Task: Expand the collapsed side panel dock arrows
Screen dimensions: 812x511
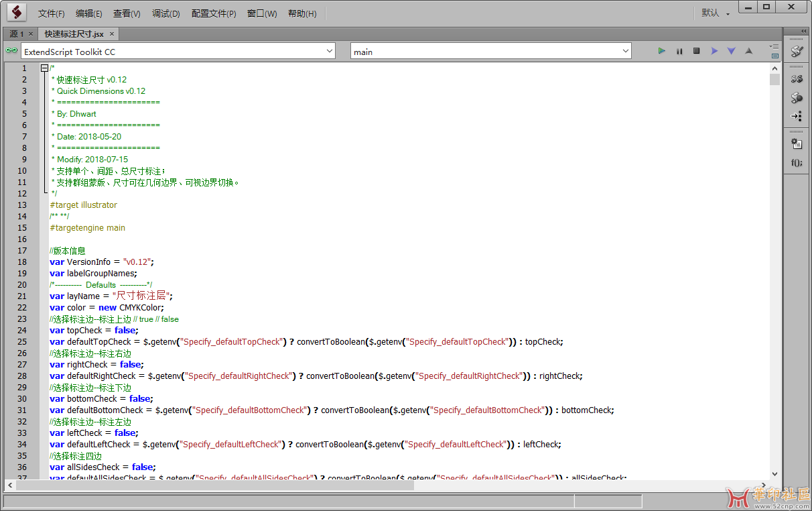Action: coord(803,31)
